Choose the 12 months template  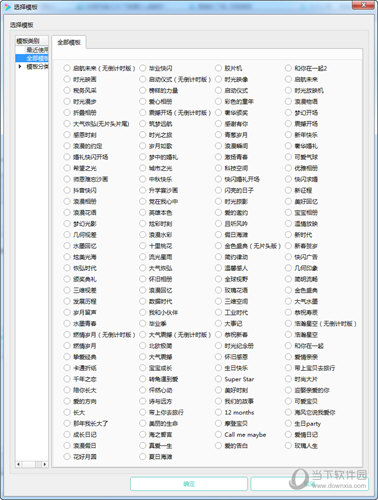click(x=218, y=412)
